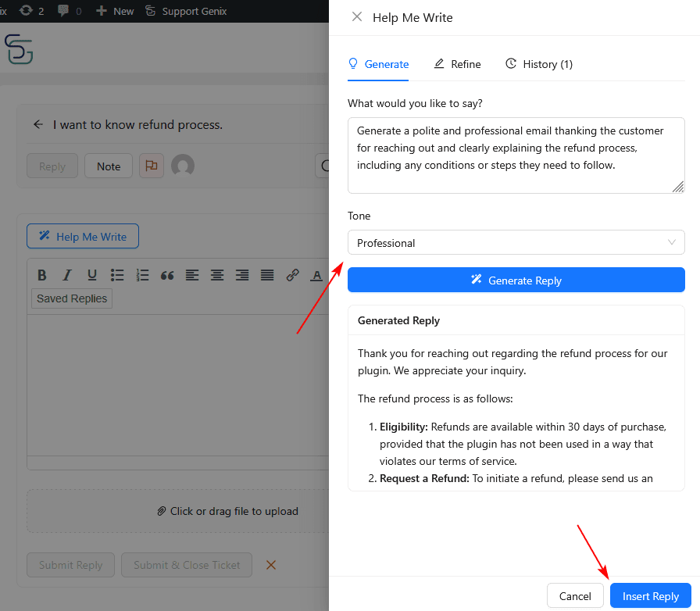
Task: Insert a hyperlink with link icon
Action: (292, 275)
